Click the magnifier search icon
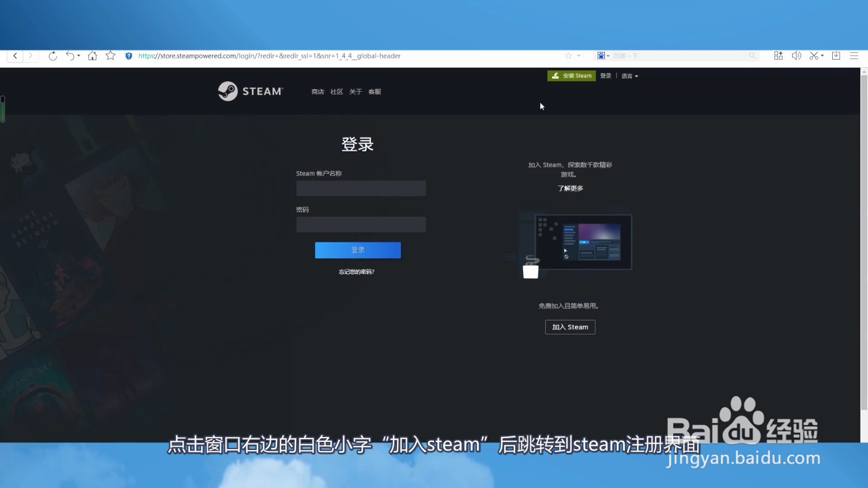This screenshot has height=488, width=868. coord(752,56)
